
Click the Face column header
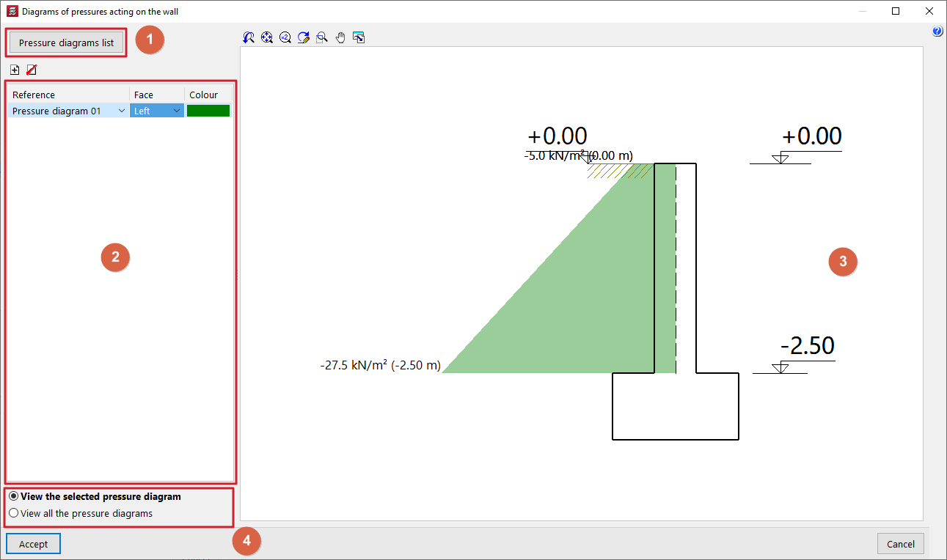157,95
